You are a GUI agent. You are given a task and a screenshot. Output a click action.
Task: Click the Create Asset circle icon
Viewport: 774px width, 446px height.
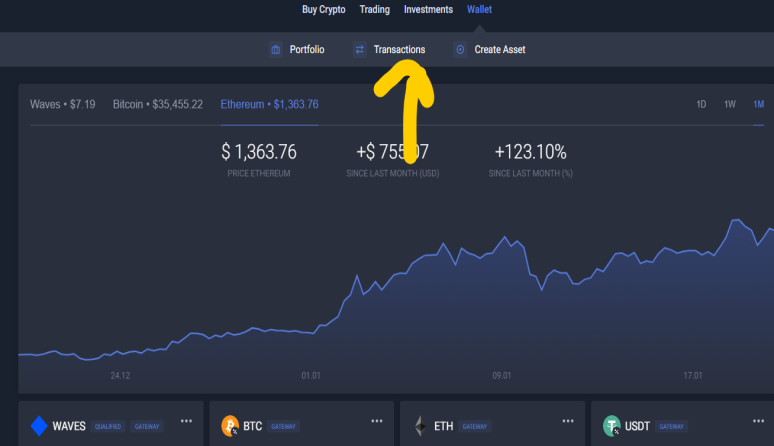460,49
